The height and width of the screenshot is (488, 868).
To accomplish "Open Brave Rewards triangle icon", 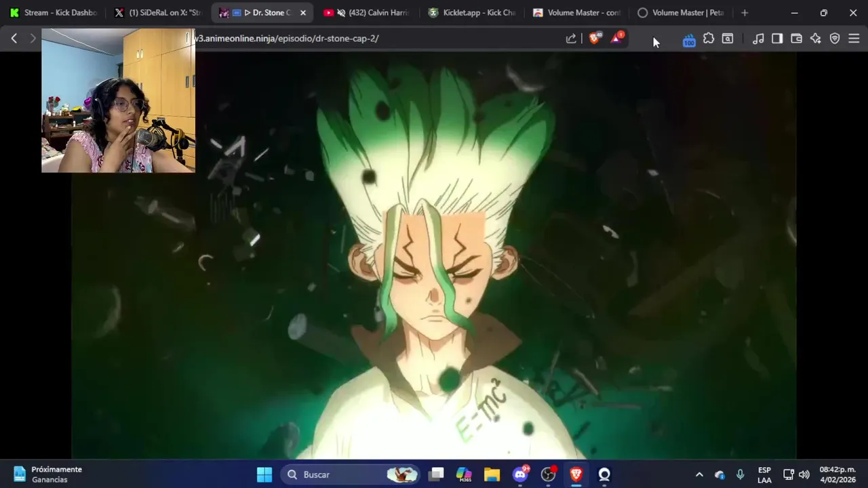I will coord(616,38).
